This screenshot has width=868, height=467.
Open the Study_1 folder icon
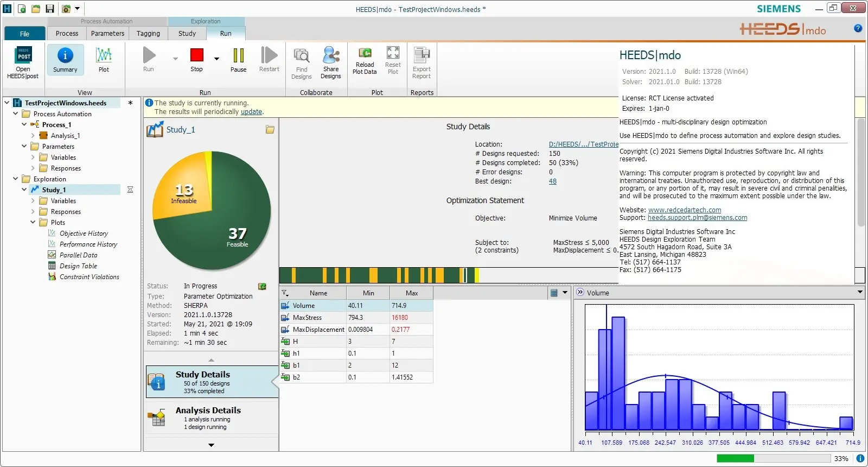click(x=270, y=130)
